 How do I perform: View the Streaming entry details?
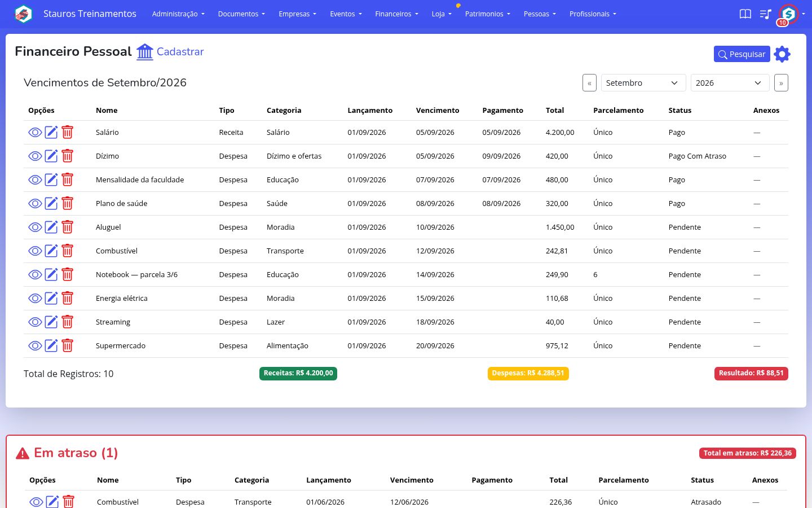click(x=35, y=322)
